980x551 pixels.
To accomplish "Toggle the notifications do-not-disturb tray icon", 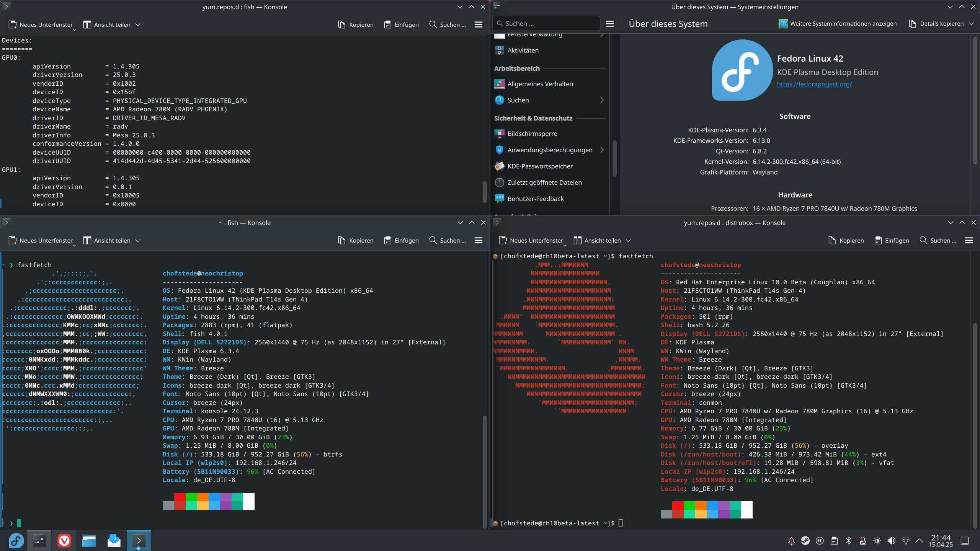I will click(x=791, y=541).
